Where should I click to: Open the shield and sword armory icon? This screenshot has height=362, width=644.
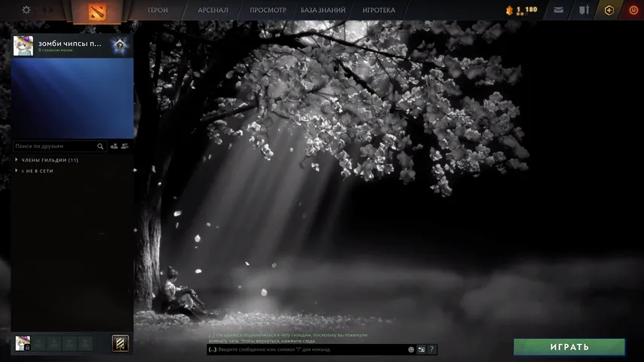pos(584,10)
